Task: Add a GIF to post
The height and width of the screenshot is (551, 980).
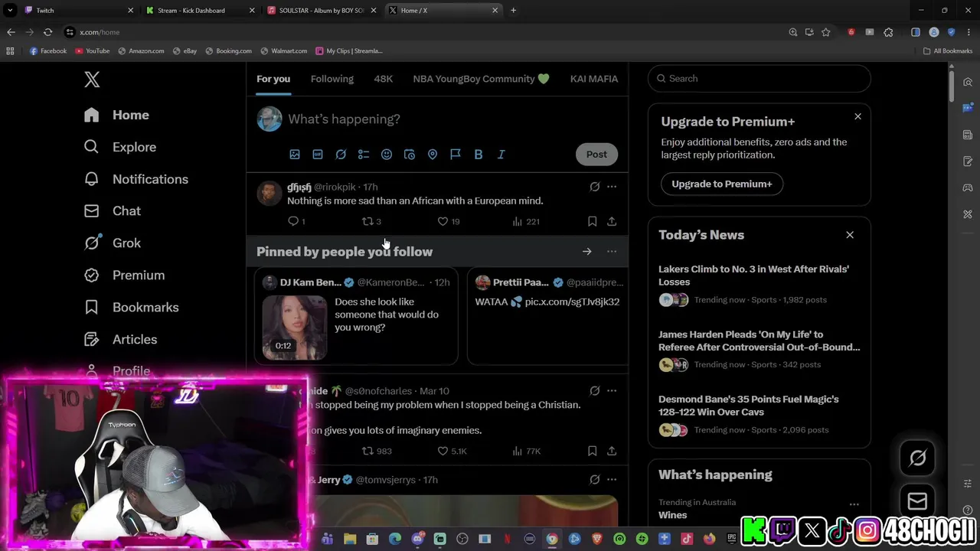Action: pyautogui.click(x=318, y=155)
